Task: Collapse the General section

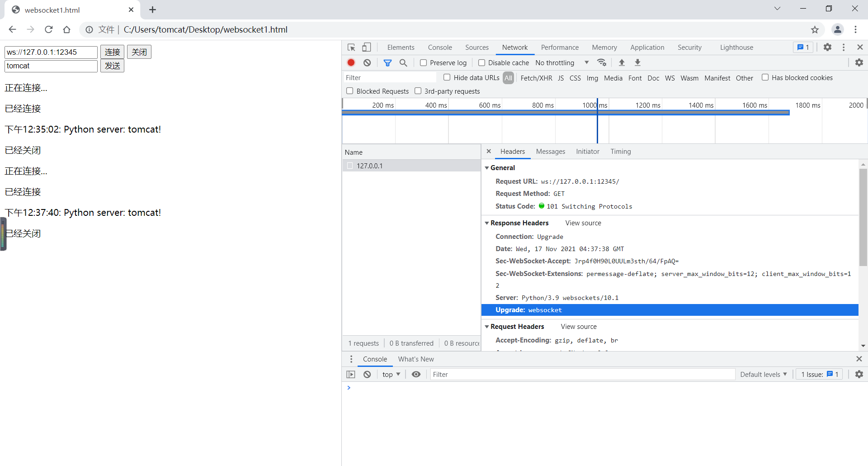Action: coord(487,168)
